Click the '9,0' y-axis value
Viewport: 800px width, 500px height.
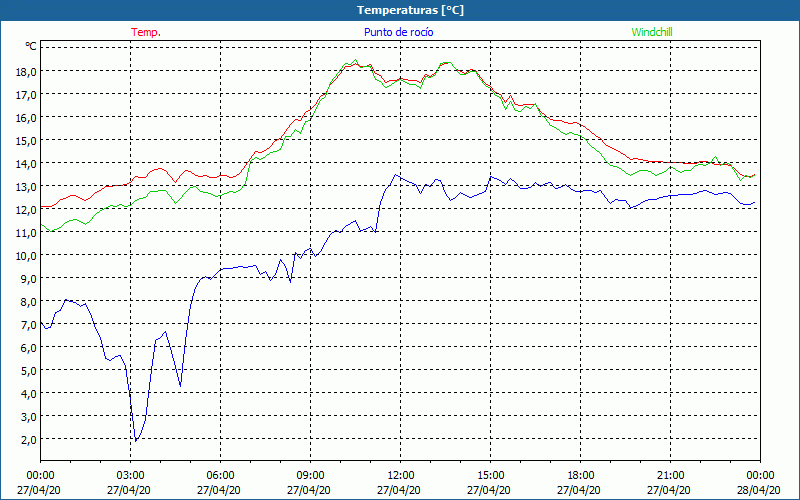pos(28,279)
